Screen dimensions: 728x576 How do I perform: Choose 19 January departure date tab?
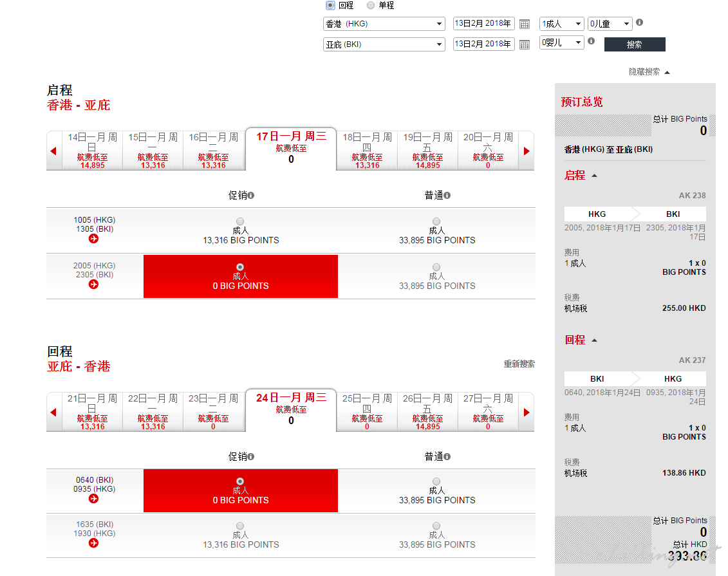[427, 151]
